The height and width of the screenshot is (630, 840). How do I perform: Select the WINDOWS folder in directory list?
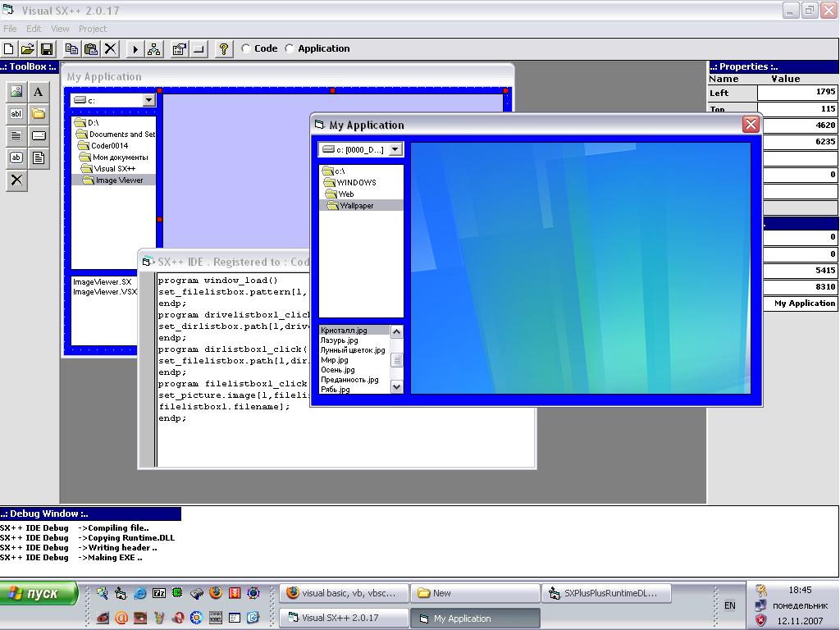pos(356,183)
